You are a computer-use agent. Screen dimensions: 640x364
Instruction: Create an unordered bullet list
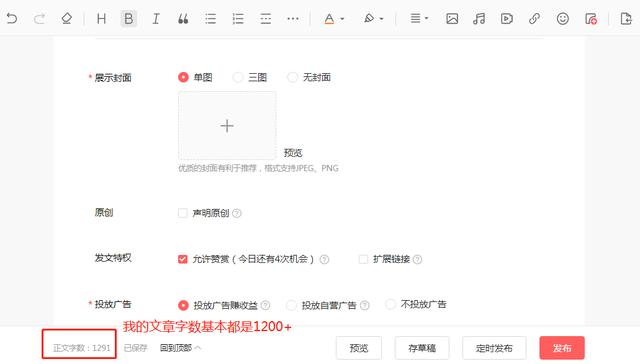211,18
